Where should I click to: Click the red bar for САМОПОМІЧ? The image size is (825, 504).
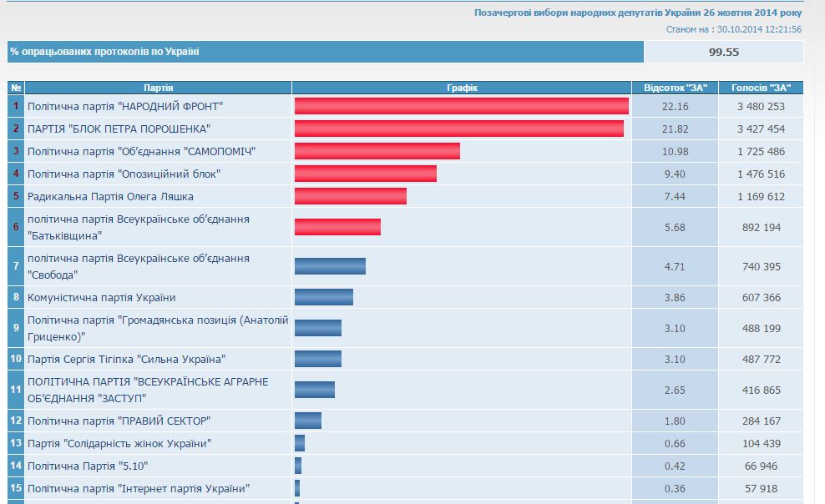pos(377,151)
